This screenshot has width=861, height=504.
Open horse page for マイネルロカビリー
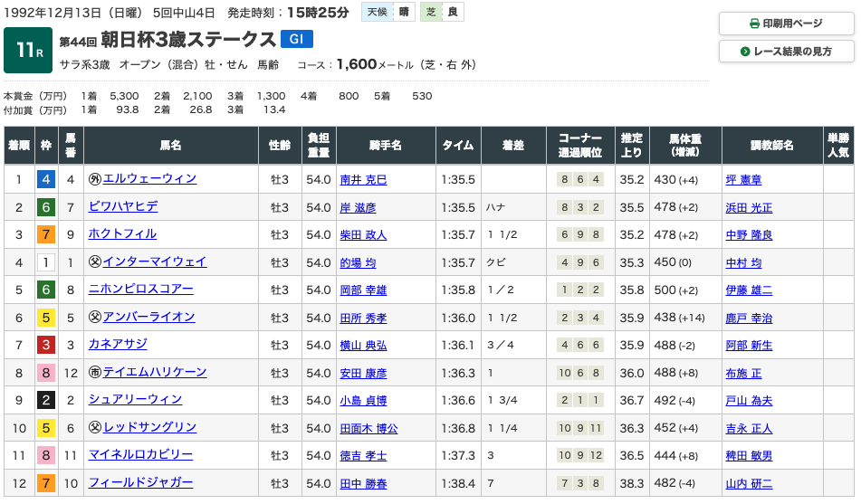click(x=140, y=455)
